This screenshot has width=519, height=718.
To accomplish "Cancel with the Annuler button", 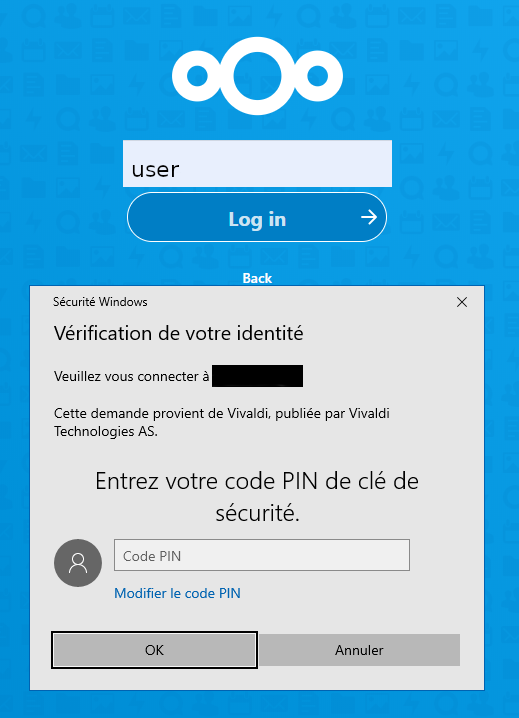I will (x=359, y=650).
